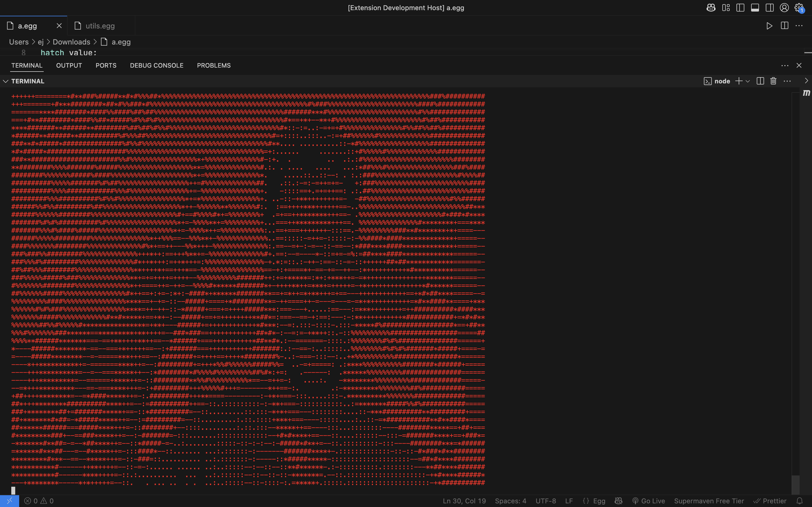Viewport: 812px width, 507px height.
Task: Click the terminal vertical scrollbar thumb
Action: point(795,484)
